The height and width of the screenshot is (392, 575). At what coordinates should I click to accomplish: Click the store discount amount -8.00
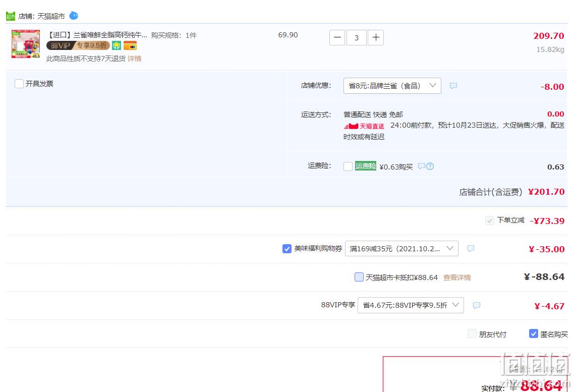tap(552, 87)
